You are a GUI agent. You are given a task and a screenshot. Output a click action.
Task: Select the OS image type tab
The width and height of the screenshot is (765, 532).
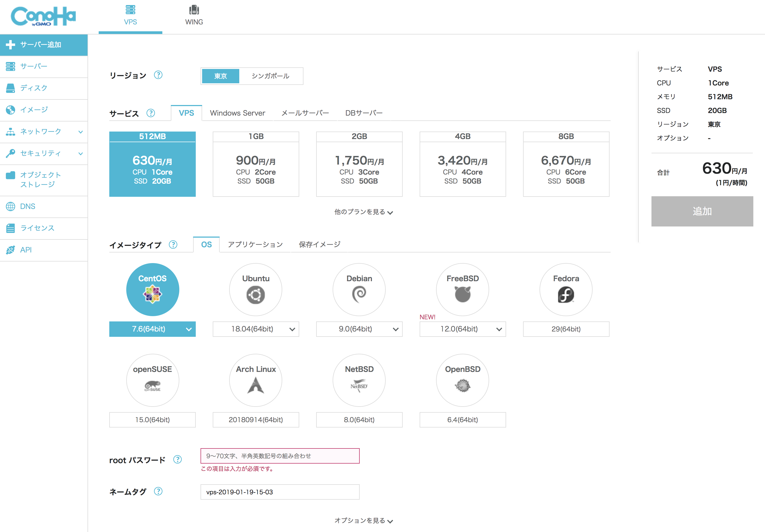tap(206, 245)
